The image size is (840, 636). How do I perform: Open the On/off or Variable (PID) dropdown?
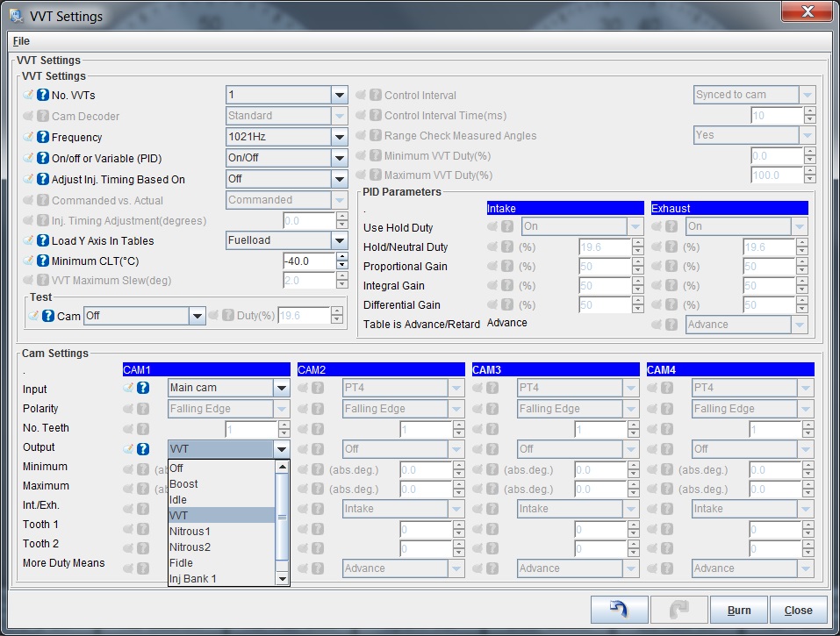287,158
